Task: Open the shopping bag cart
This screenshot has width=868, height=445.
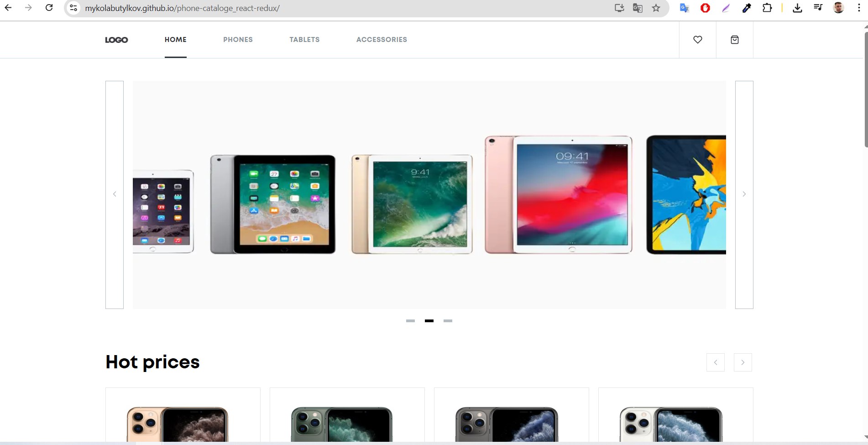Action: point(734,40)
